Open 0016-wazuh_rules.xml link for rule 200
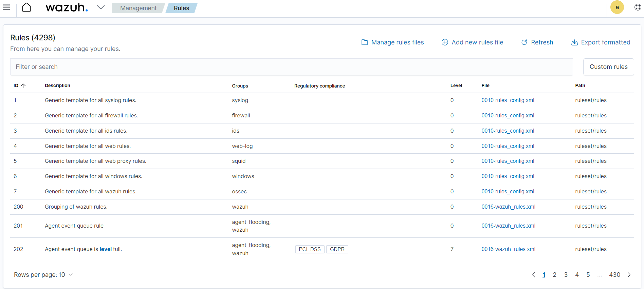The image size is (644, 289). pos(508,207)
